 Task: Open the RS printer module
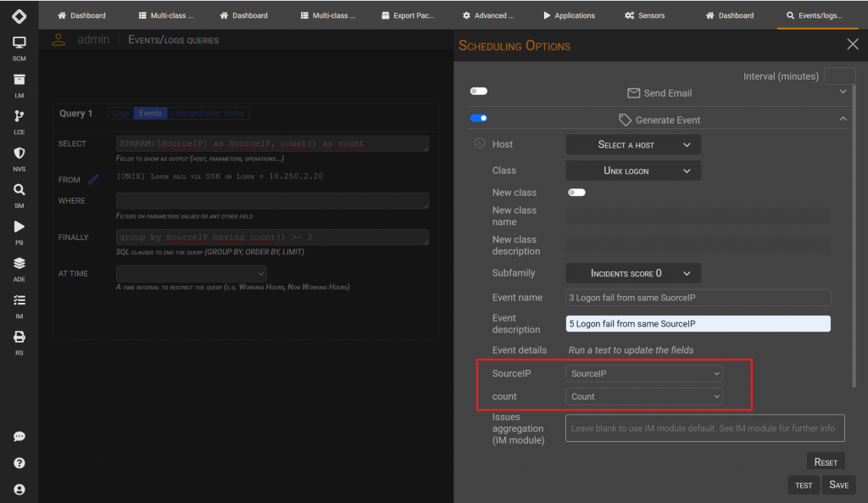point(19,344)
